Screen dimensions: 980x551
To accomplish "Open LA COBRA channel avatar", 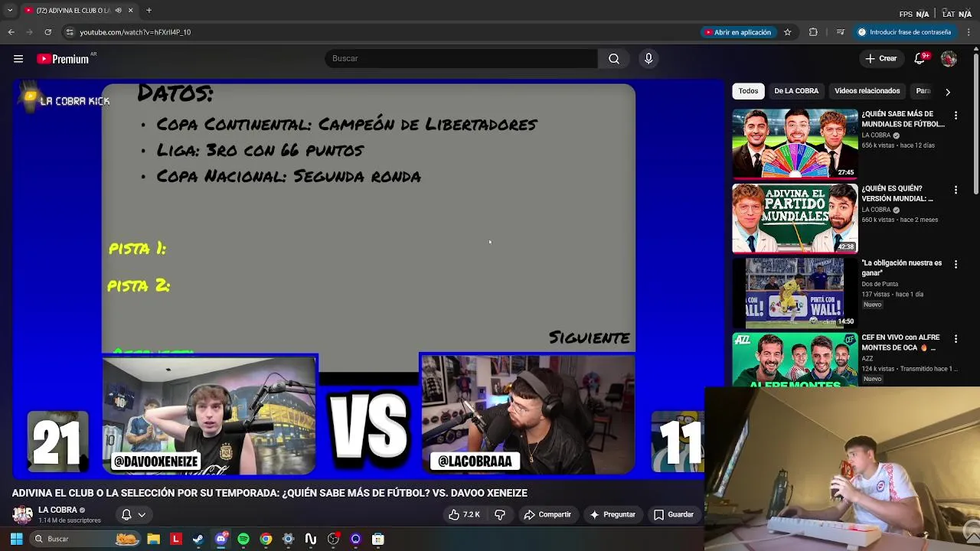I will (22, 514).
